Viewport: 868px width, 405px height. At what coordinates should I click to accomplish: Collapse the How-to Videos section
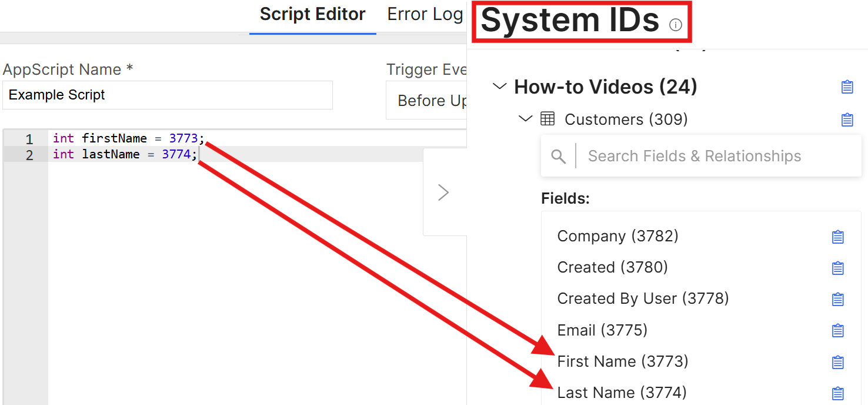[x=499, y=87]
